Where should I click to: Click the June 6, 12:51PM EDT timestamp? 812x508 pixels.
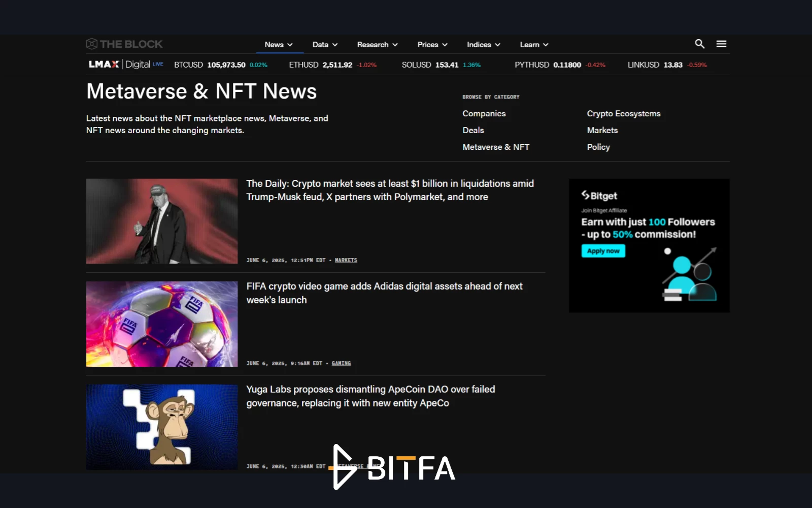286,260
